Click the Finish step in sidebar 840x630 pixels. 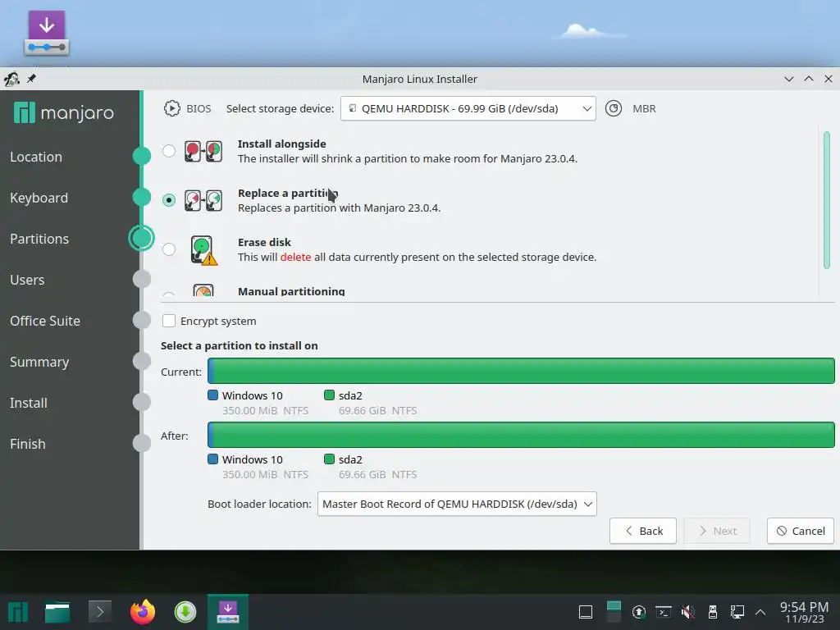27,444
